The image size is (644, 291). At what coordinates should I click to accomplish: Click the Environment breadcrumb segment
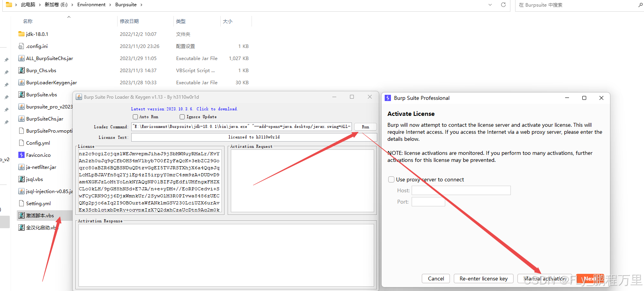tap(91, 5)
